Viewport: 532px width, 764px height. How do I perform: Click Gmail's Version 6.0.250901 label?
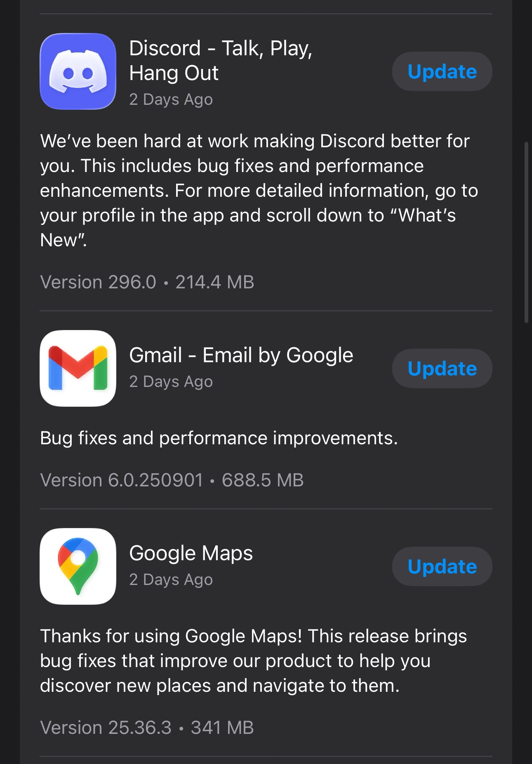(x=122, y=480)
